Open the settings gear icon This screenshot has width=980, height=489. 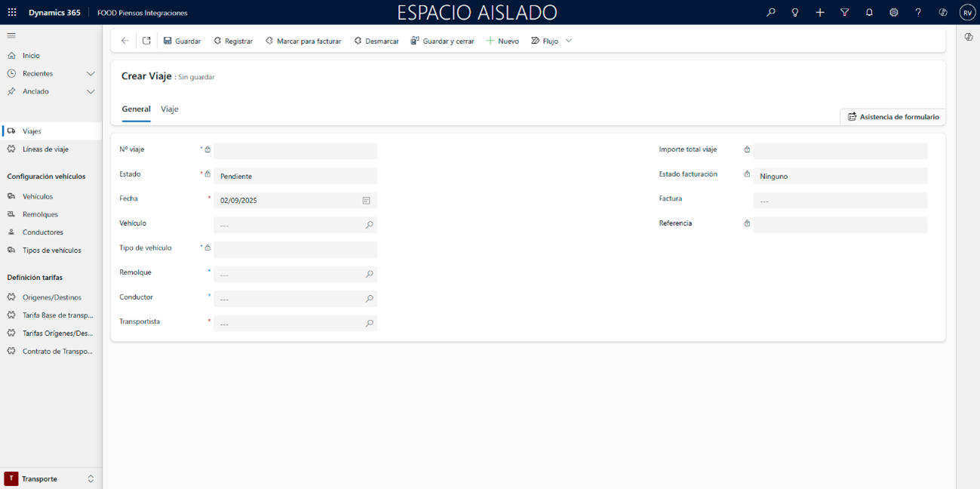[893, 13]
